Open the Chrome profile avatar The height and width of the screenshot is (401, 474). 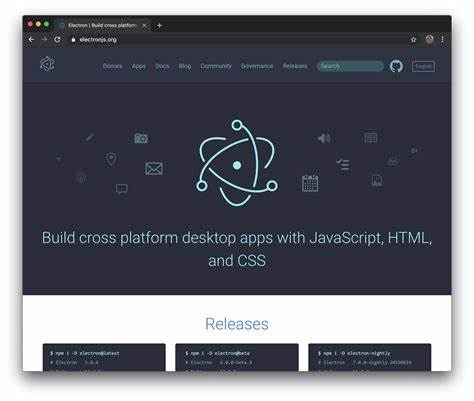tap(430, 39)
